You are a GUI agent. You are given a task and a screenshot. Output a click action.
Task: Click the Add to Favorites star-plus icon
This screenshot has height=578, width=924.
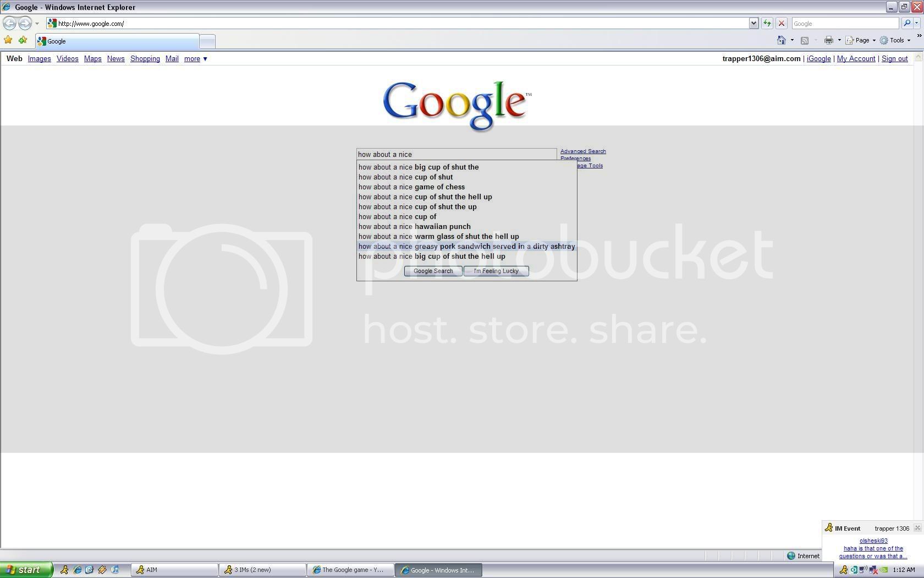point(23,40)
